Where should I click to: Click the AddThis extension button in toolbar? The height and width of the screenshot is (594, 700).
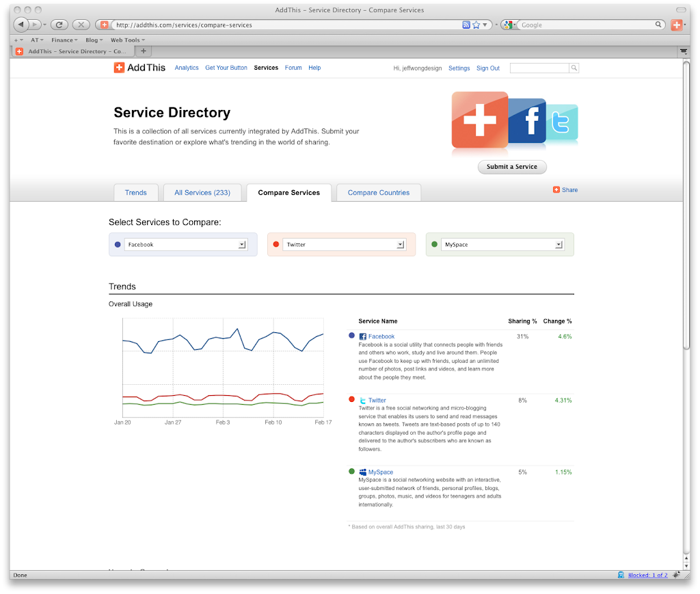tap(677, 25)
